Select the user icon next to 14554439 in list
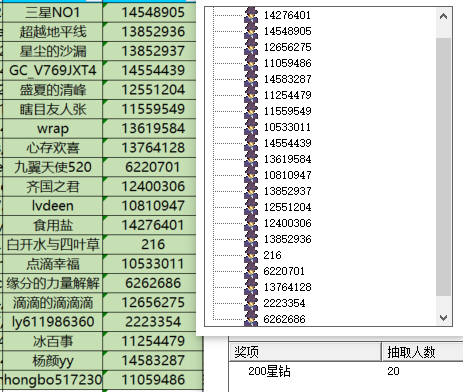The width and height of the screenshot is (463, 392). pyautogui.click(x=251, y=143)
